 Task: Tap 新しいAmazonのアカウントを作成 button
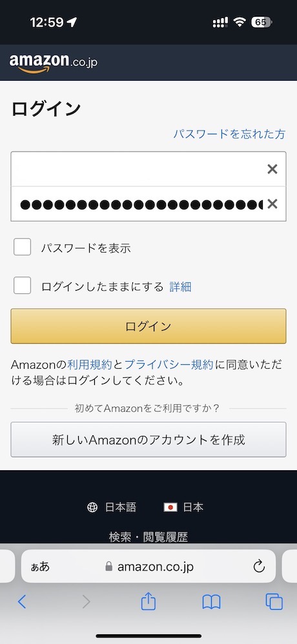(x=148, y=439)
